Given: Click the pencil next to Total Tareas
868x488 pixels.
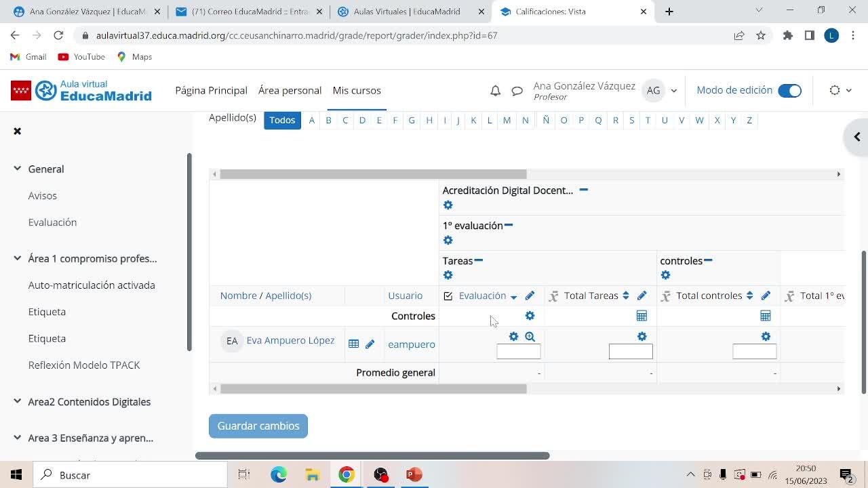Looking at the screenshot, I should tap(642, 296).
